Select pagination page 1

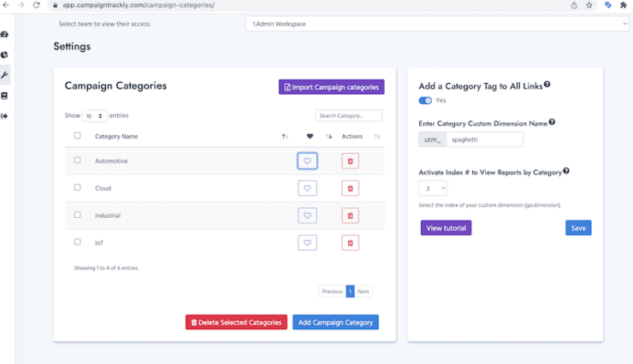(350, 291)
